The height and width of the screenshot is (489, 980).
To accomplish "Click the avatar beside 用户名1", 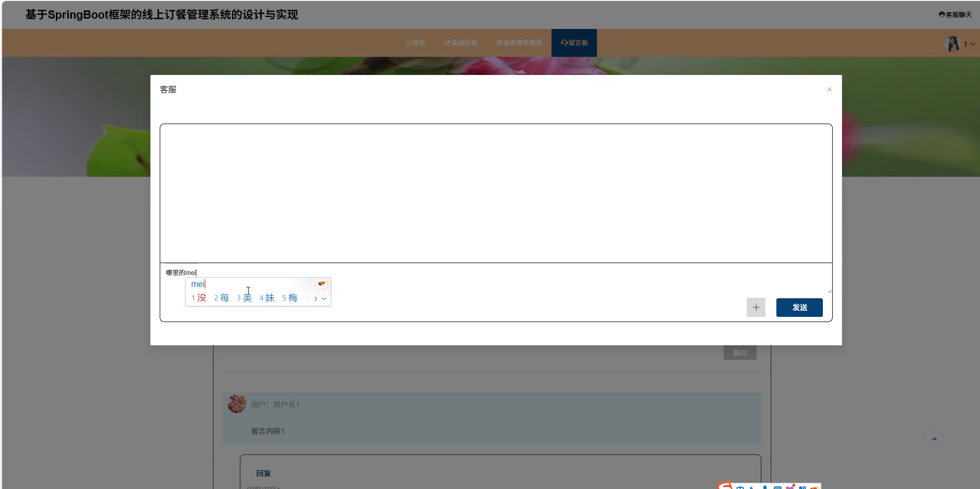I will (x=237, y=404).
